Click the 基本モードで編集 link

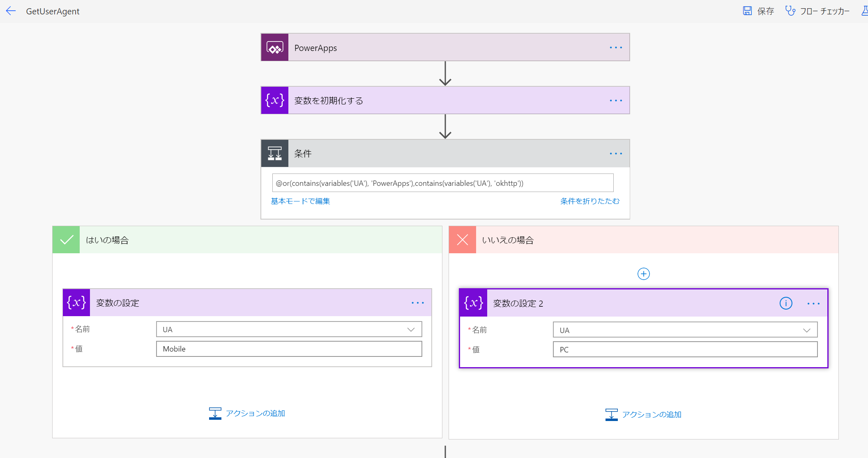coord(300,201)
